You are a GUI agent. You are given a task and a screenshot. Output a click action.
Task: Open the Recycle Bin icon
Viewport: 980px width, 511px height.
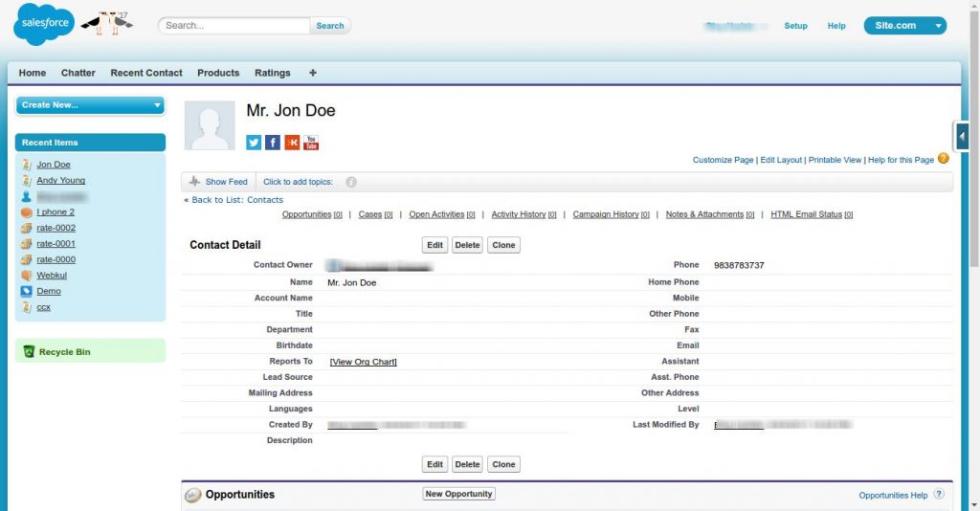click(29, 352)
